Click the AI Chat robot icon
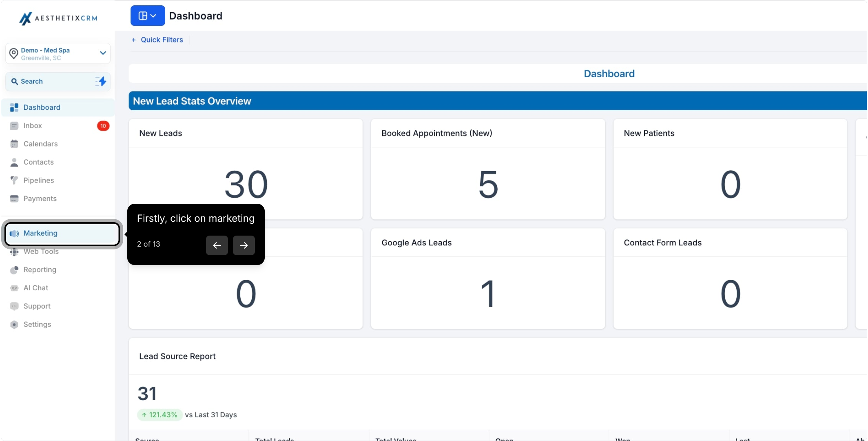 pos(14,288)
